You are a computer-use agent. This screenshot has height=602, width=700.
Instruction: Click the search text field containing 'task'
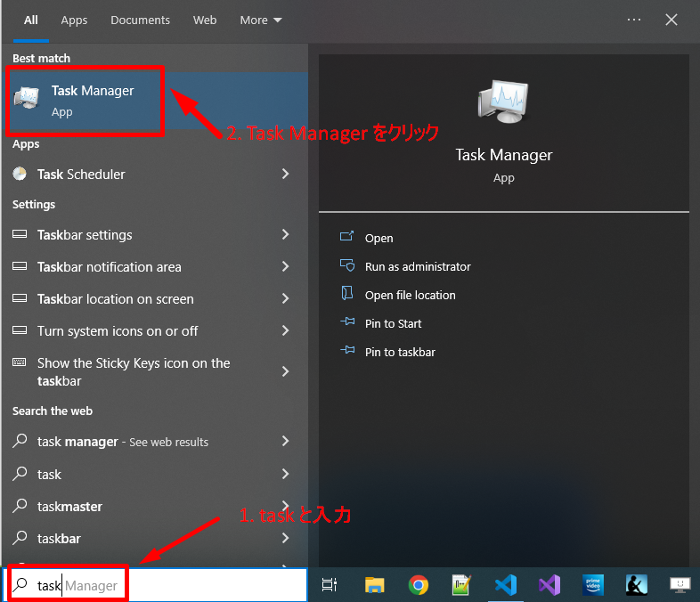click(x=156, y=584)
